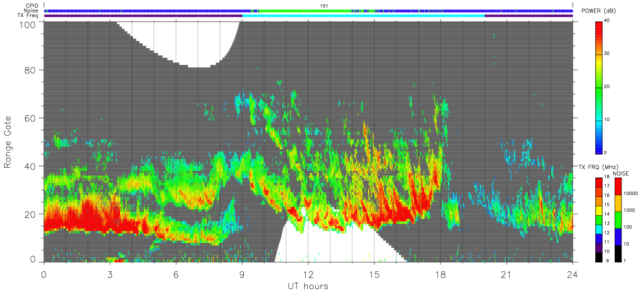The image size is (644, 297).
Task: Click the 'UT hours' axis title
Action: pyautogui.click(x=308, y=286)
